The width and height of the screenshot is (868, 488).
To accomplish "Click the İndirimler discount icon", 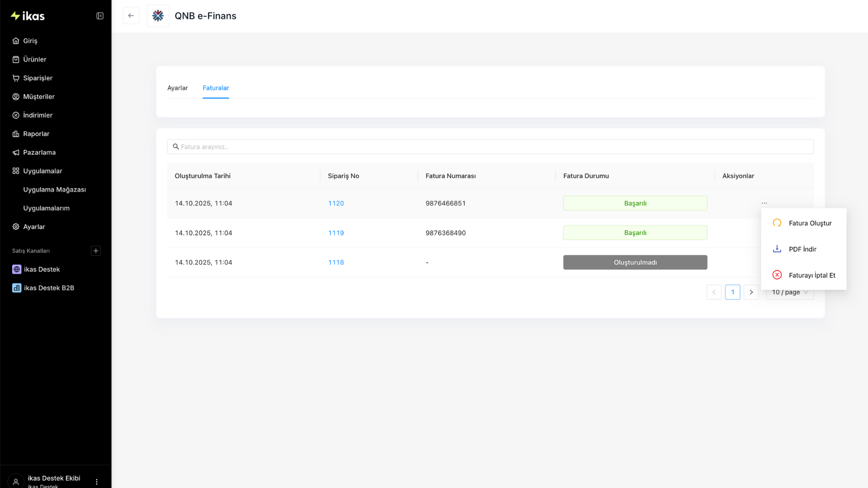I will [16, 115].
